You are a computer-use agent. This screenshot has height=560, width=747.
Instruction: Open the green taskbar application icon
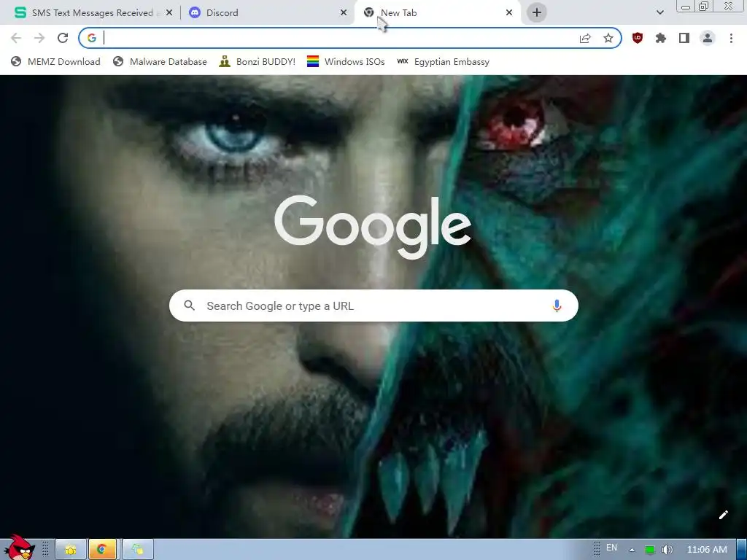138,550
